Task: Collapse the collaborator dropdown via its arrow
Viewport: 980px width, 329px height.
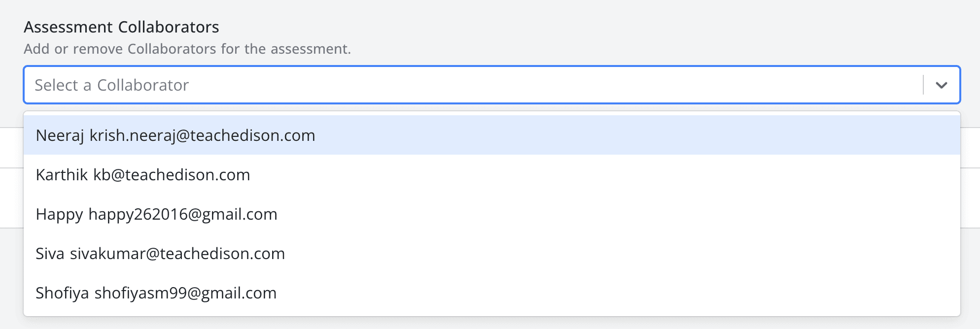Action: point(941,85)
